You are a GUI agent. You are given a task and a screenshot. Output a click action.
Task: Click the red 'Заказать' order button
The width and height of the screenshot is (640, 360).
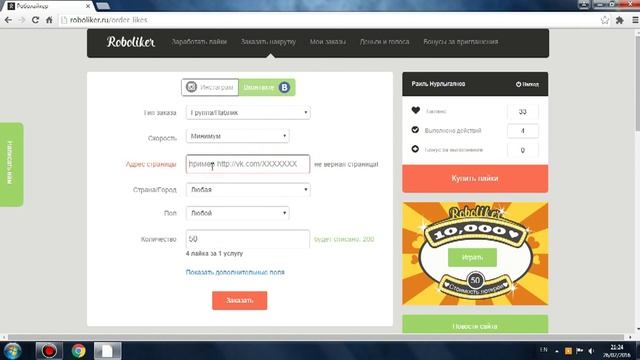[240, 300]
